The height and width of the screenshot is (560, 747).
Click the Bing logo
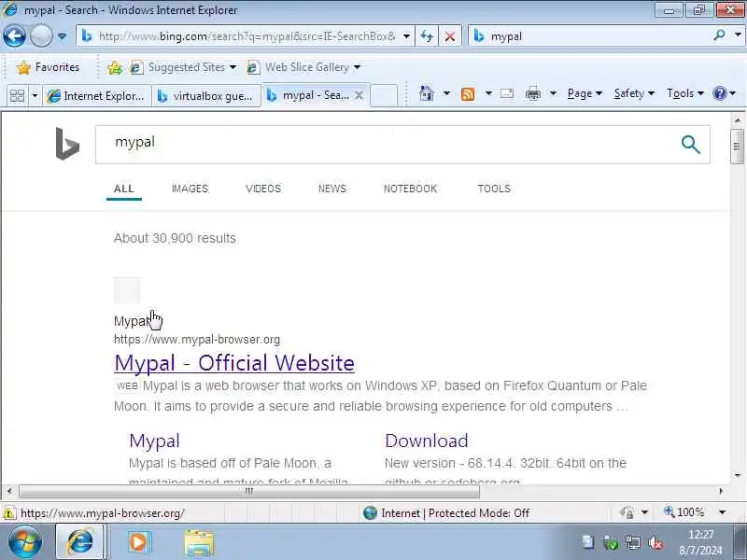click(67, 144)
